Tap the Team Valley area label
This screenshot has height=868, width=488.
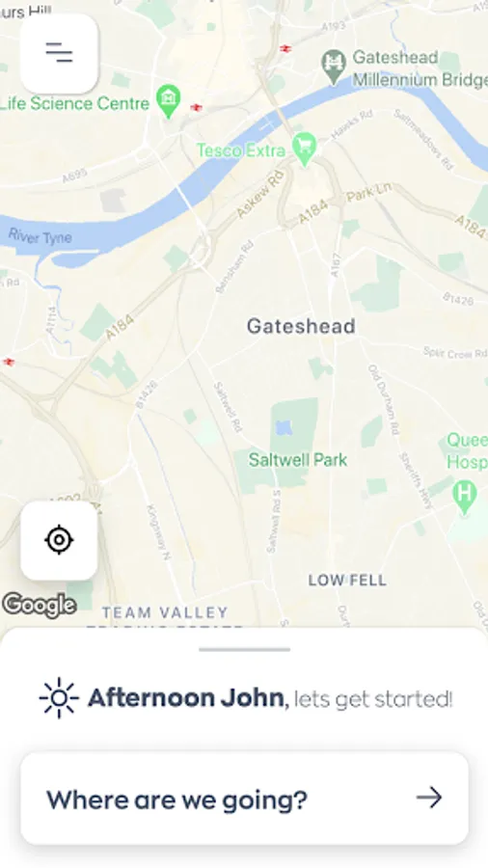(x=166, y=612)
